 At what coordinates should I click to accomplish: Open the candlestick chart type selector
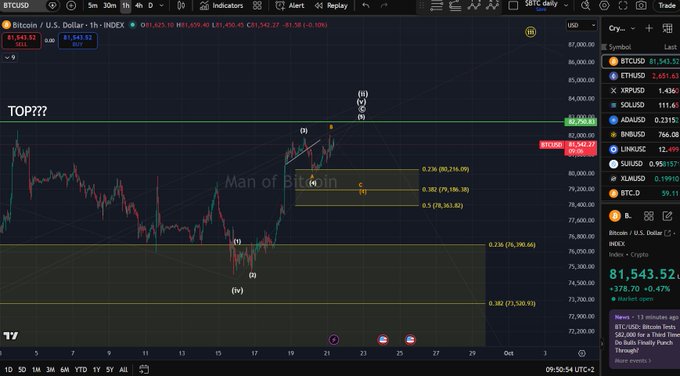click(x=181, y=6)
